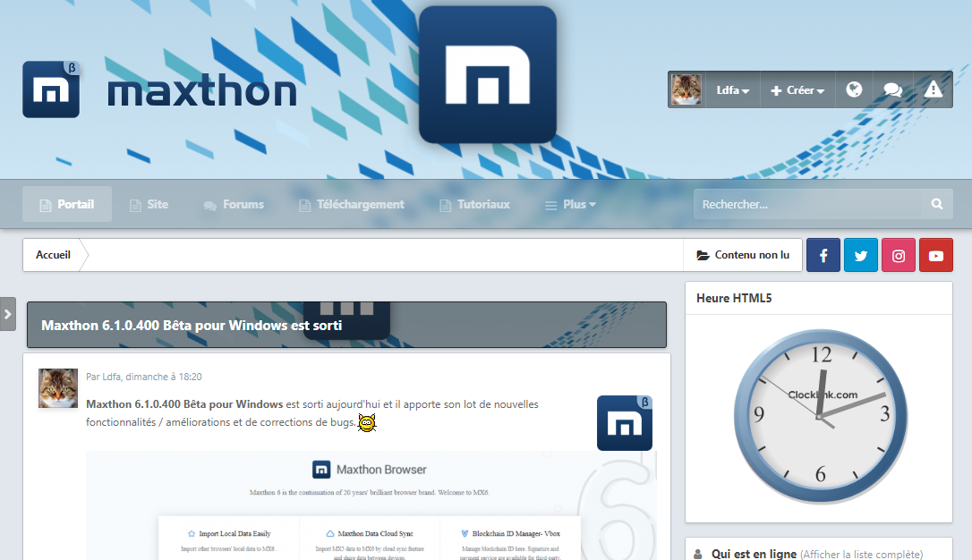972x560 pixels.
Task: Open Maxthon 6.1.0.400 Bêta article title
Action: (192, 326)
